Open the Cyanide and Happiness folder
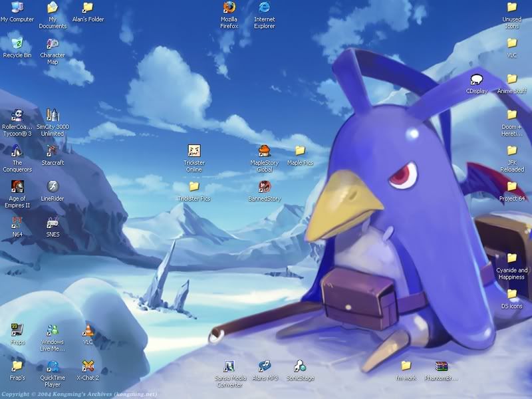This screenshot has width=532, height=399. click(511, 266)
